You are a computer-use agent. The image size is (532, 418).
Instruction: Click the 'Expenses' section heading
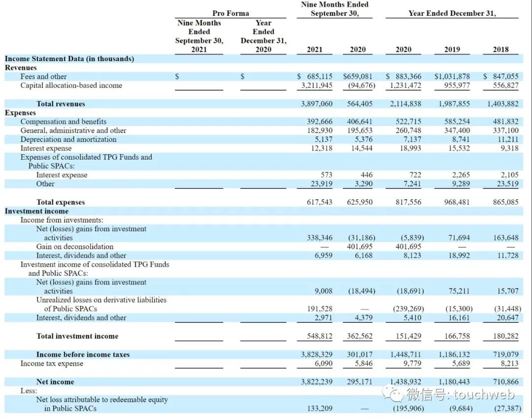pyautogui.click(x=20, y=113)
